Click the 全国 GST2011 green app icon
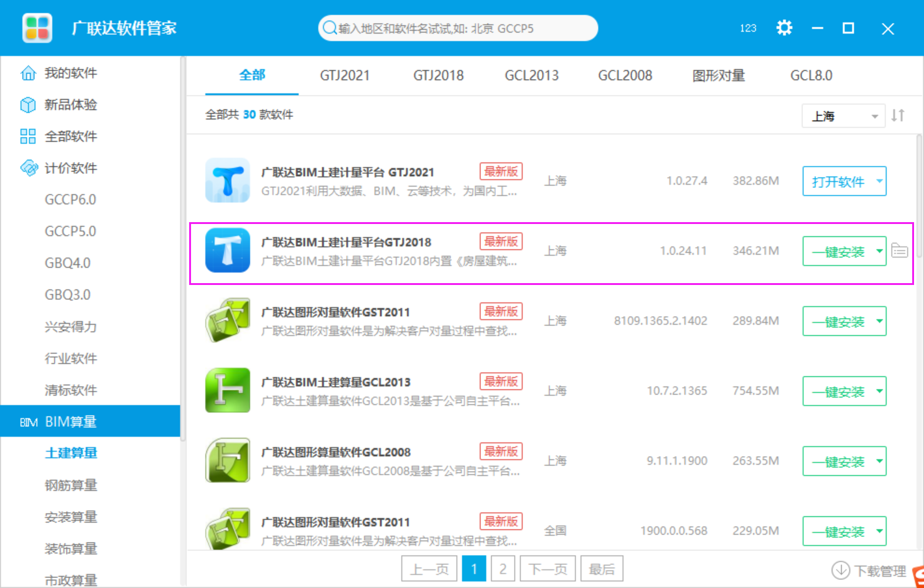Screen dimensions: 924x588 click(x=228, y=529)
